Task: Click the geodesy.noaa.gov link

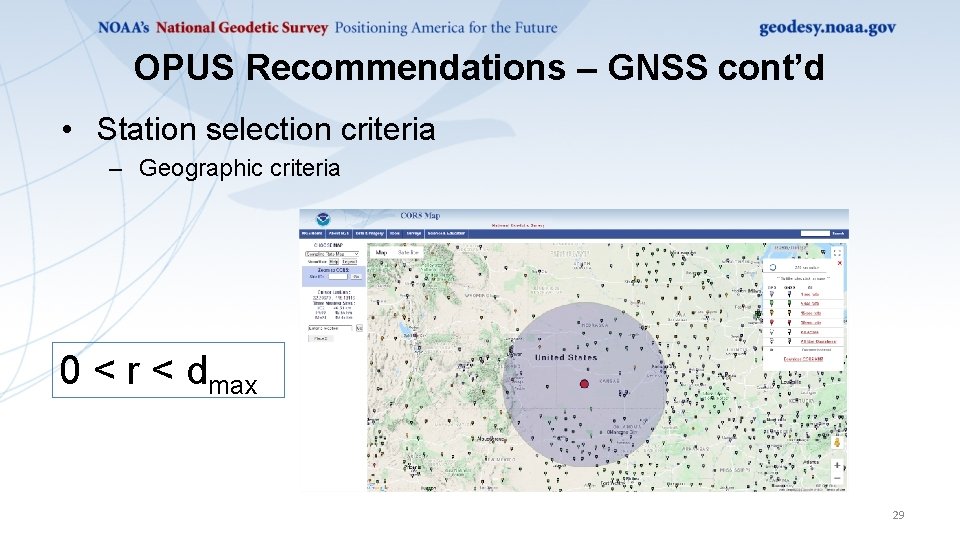Action: [827, 28]
